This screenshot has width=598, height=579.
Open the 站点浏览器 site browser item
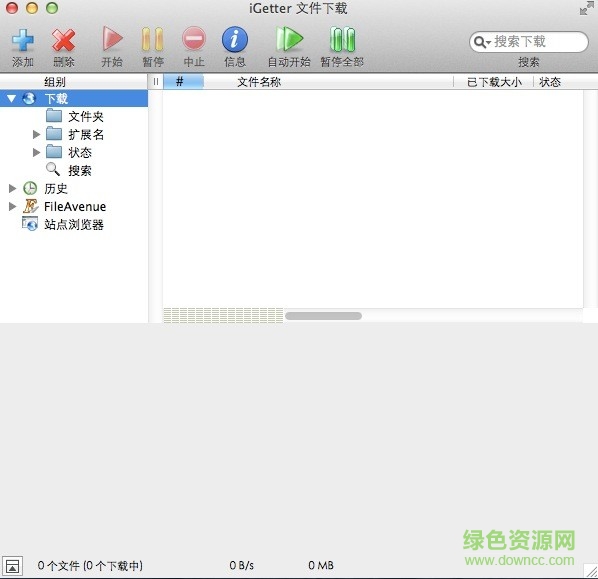coord(63,224)
